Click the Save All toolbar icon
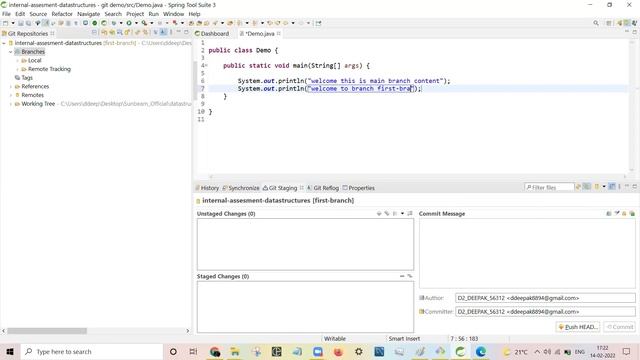The image size is (640, 360). [28, 23]
